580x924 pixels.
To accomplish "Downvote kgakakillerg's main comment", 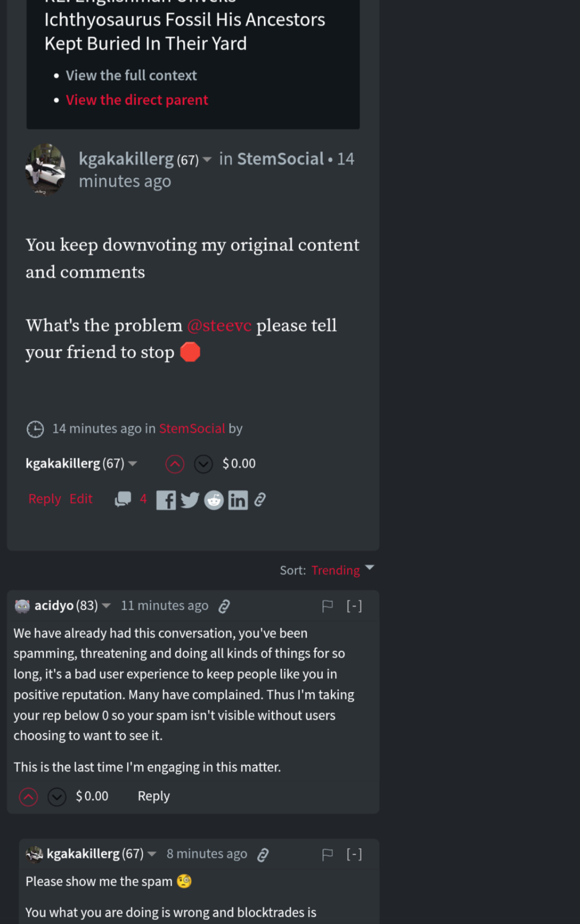I will (x=203, y=464).
